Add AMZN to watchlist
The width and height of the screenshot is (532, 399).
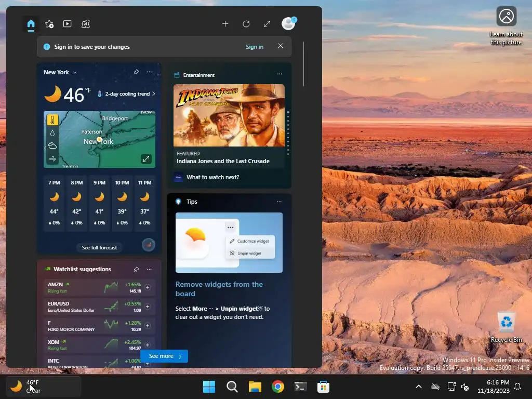(148, 287)
